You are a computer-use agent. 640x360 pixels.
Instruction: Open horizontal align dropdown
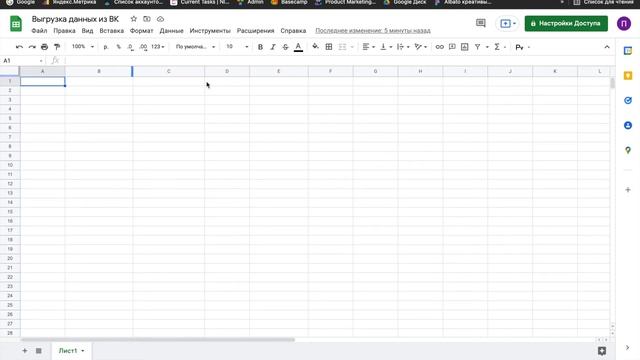click(x=369, y=47)
